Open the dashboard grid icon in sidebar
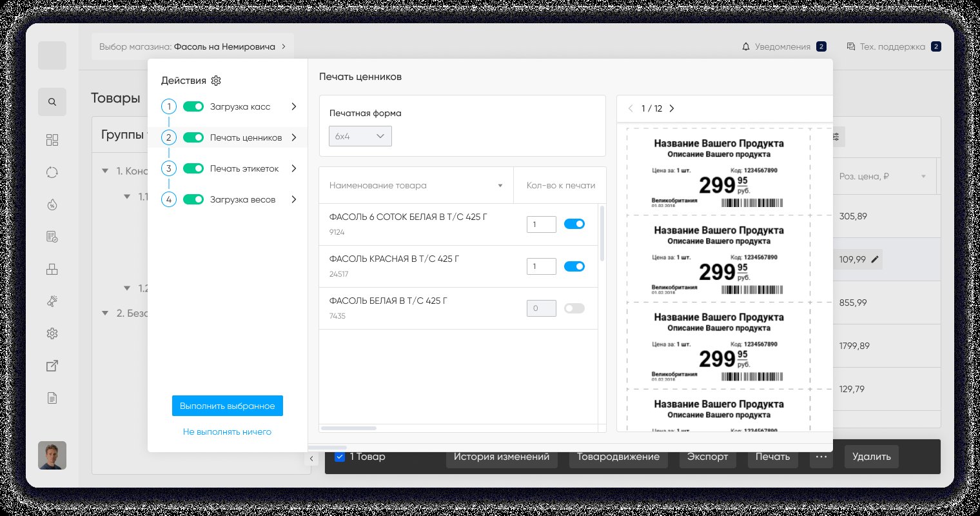Image resolution: width=980 pixels, height=516 pixels. coord(52,140)
